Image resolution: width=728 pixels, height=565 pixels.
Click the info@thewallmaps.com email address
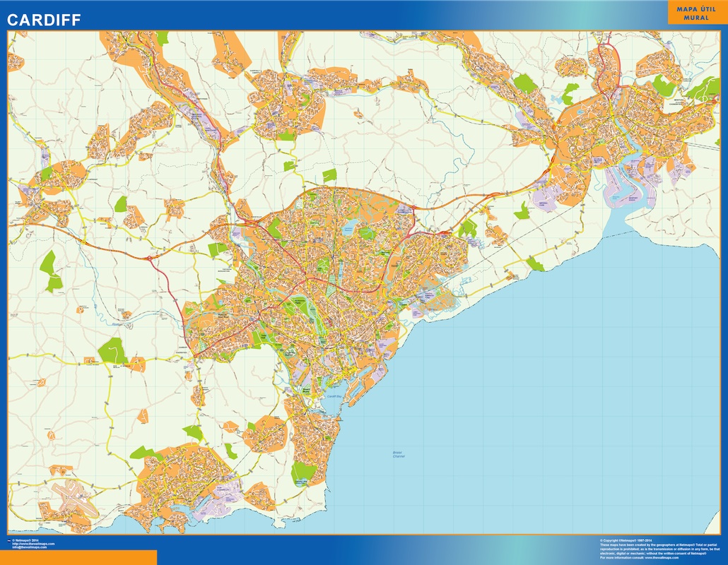click(29, 547)
